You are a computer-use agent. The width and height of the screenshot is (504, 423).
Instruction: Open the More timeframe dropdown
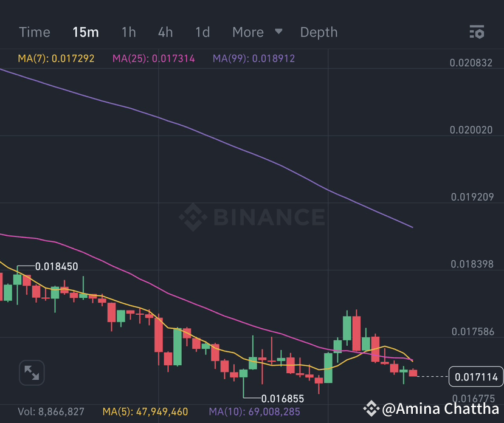click(247, 32)
